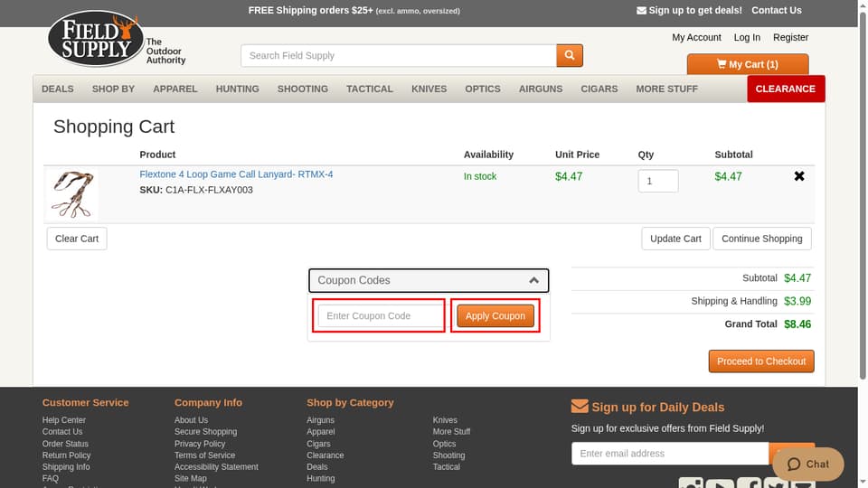Open the DEALS menu
Viewport: 868px width, 488px height.
click(58, 89)
